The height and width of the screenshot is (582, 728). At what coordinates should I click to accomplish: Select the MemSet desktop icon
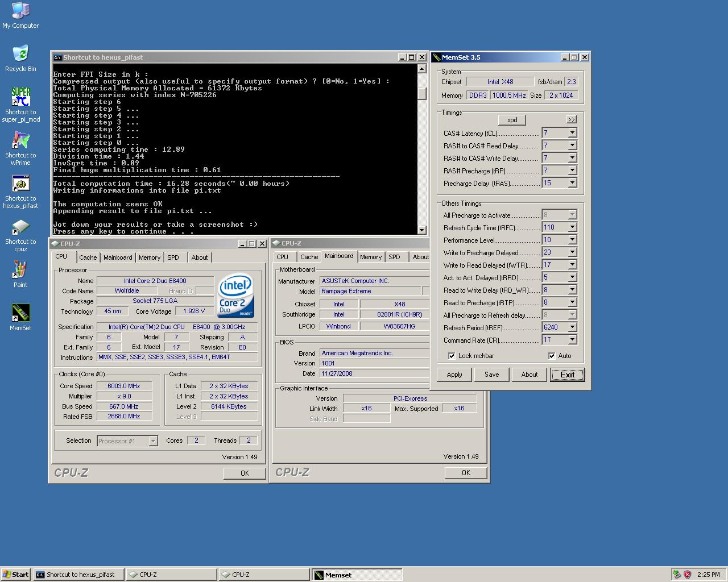pos(20,317)
